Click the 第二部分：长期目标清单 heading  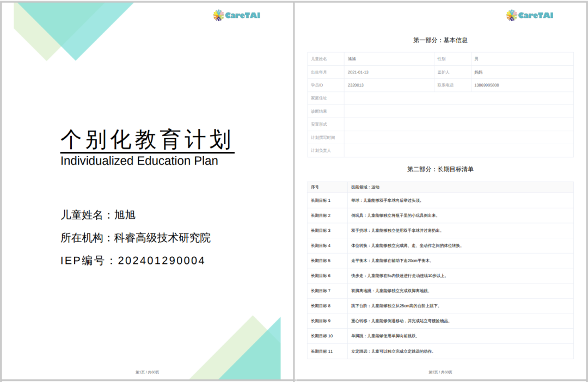[440, 169]
